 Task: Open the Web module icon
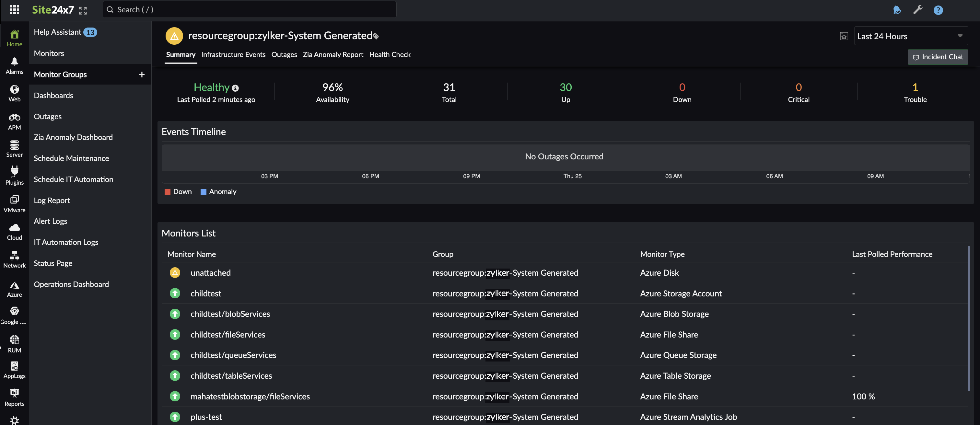point(15,94)
